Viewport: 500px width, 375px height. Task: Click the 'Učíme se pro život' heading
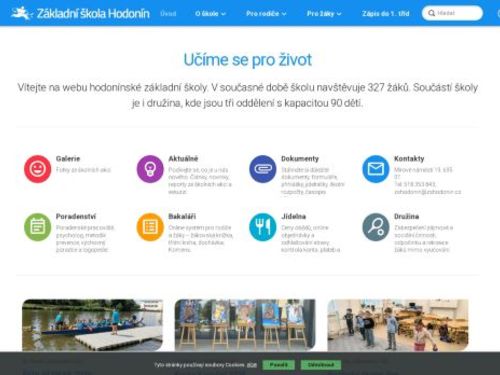pos(248,60)
